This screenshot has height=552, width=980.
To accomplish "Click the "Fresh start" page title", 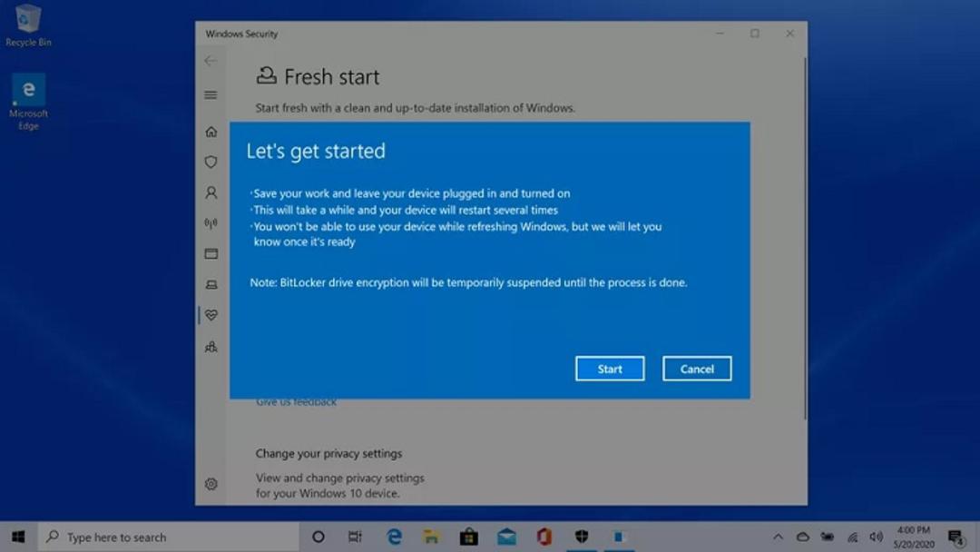I will tap(332, 77).
